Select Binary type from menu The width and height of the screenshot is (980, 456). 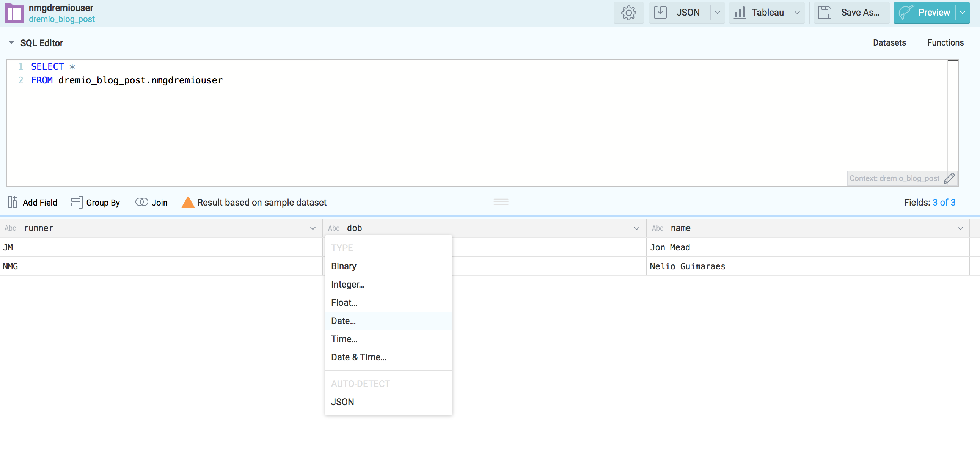pos(388,266)
